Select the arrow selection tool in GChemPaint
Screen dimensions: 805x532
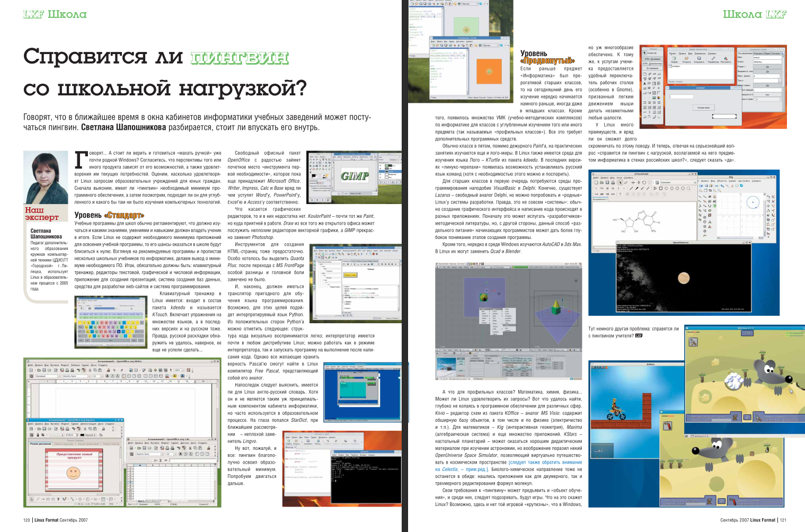point(620,183)
